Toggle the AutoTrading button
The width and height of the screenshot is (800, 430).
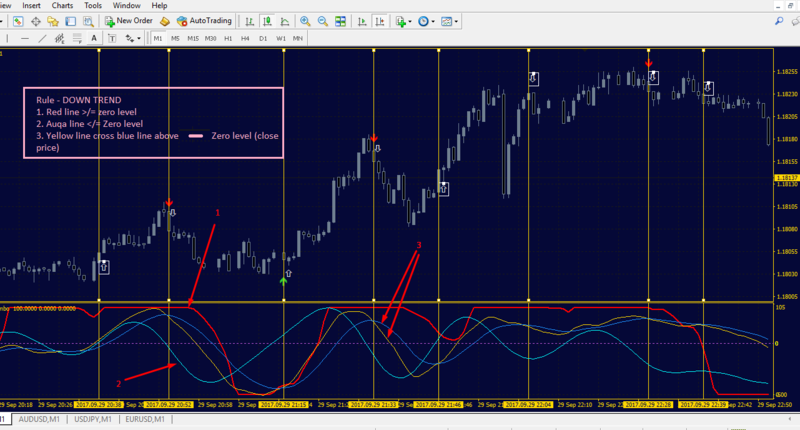pyautogui.click(x=204, y=21)
